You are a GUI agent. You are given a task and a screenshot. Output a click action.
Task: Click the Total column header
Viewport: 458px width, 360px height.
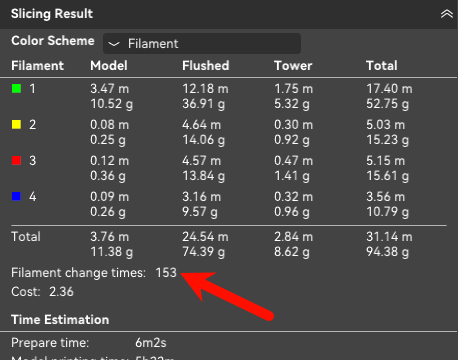382,66
